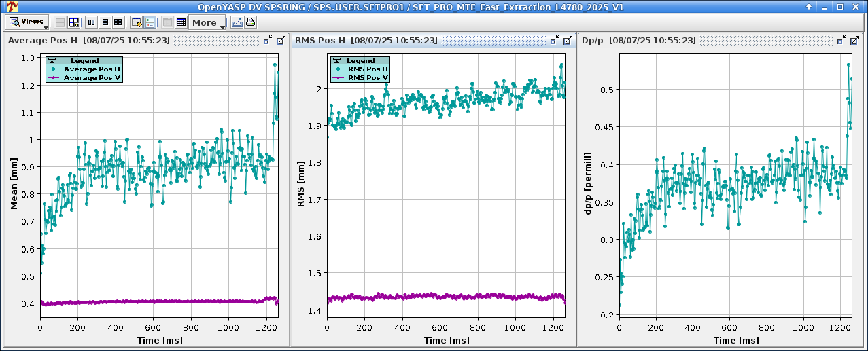The width and height of the screenshot is (868, 351).
Task: Select the stacked rows layout icon
Action: click(x=105, y=22)
